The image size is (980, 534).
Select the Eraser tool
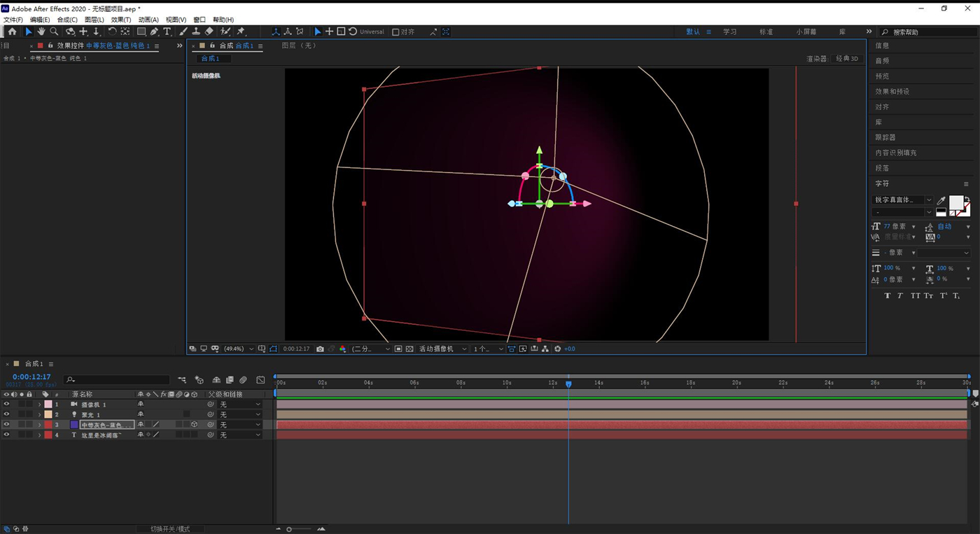pos(209,31)
